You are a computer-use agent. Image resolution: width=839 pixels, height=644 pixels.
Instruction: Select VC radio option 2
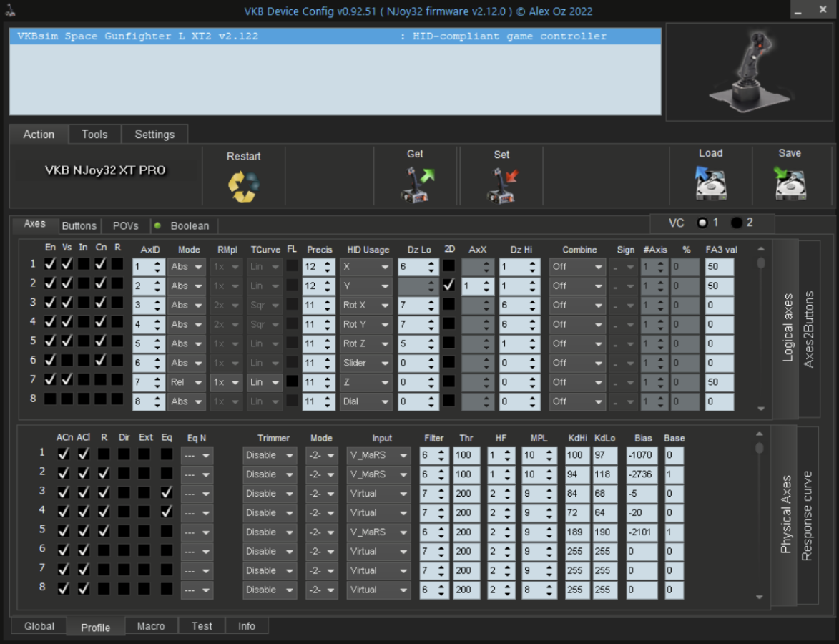coord(737,223)
